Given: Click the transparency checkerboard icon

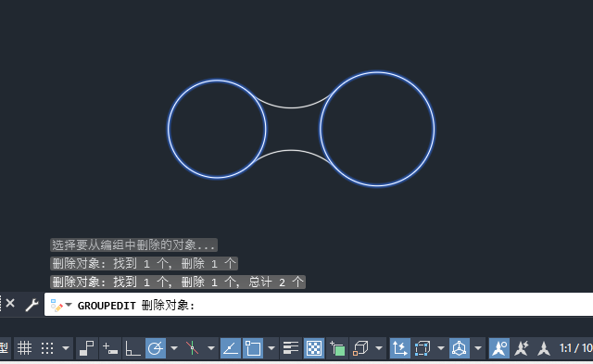Looking at the screenshot, I should coord(314,347).
